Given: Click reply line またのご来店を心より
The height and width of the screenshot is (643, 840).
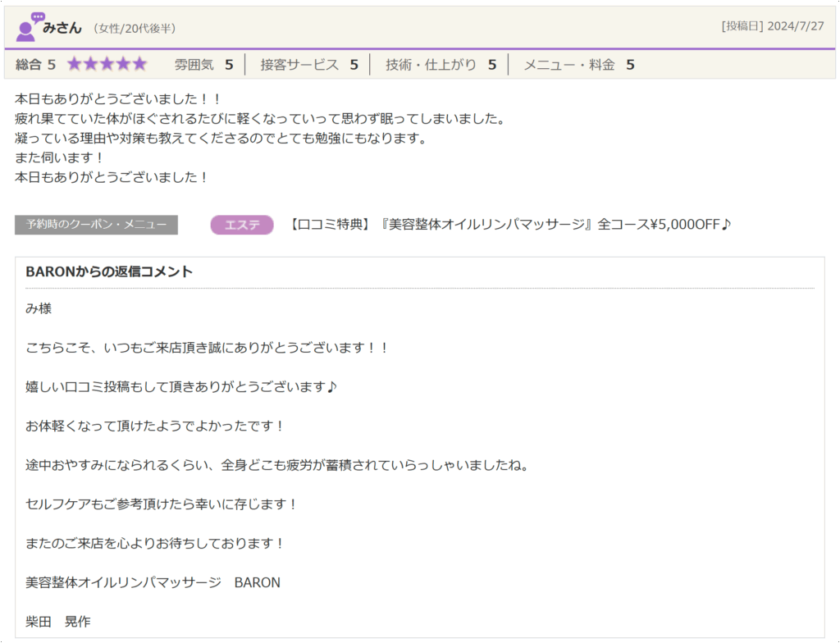Looking at the screenshot, I should coord(155,543).
